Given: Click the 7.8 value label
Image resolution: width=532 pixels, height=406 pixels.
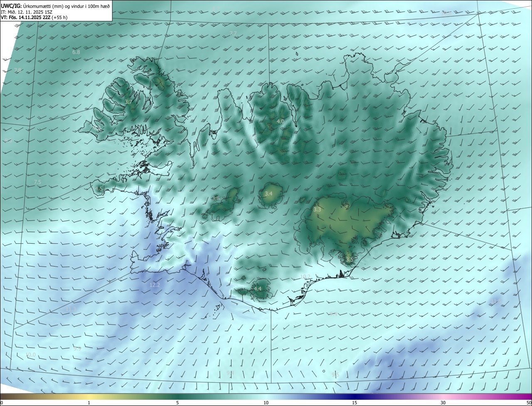Looking at the screenshot, I should (17, 70).
